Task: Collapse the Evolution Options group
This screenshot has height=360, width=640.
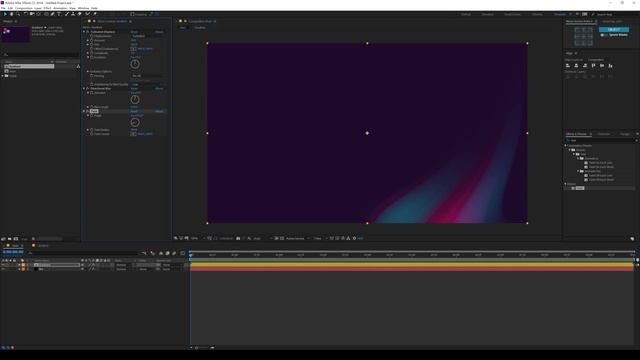Action: coord(87,71)
